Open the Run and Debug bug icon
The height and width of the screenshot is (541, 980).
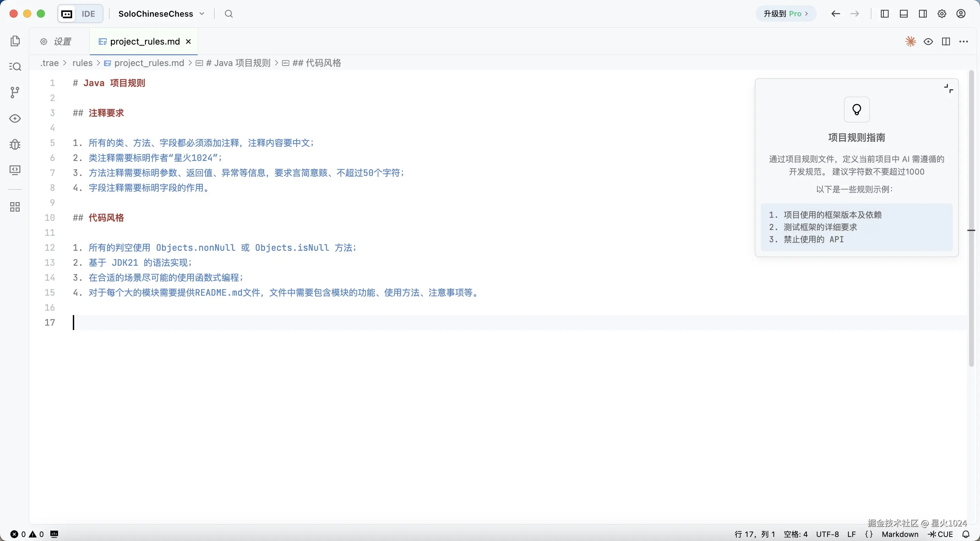[x=15, y=144]
